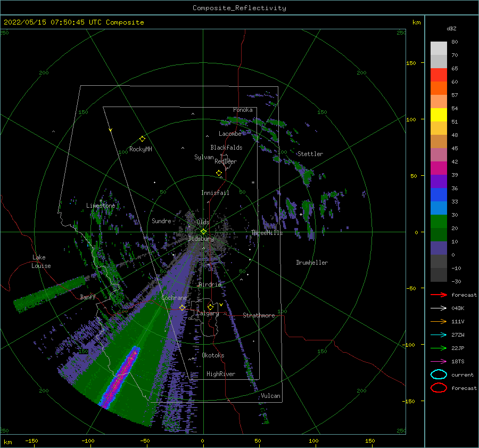Select the cyan 27ZW arrow icon
The height and width of the screenshot is (448, 479).
pos(439,335)
